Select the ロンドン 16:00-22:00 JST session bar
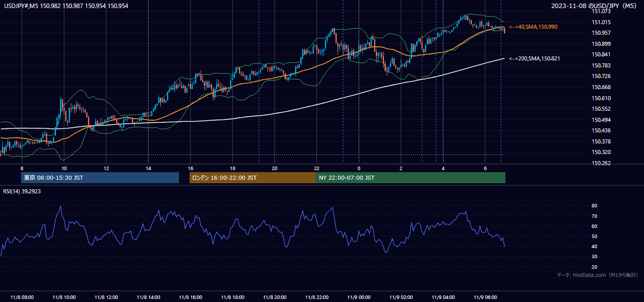The width and height of the screenshot is (644, 302). [252, 178]
